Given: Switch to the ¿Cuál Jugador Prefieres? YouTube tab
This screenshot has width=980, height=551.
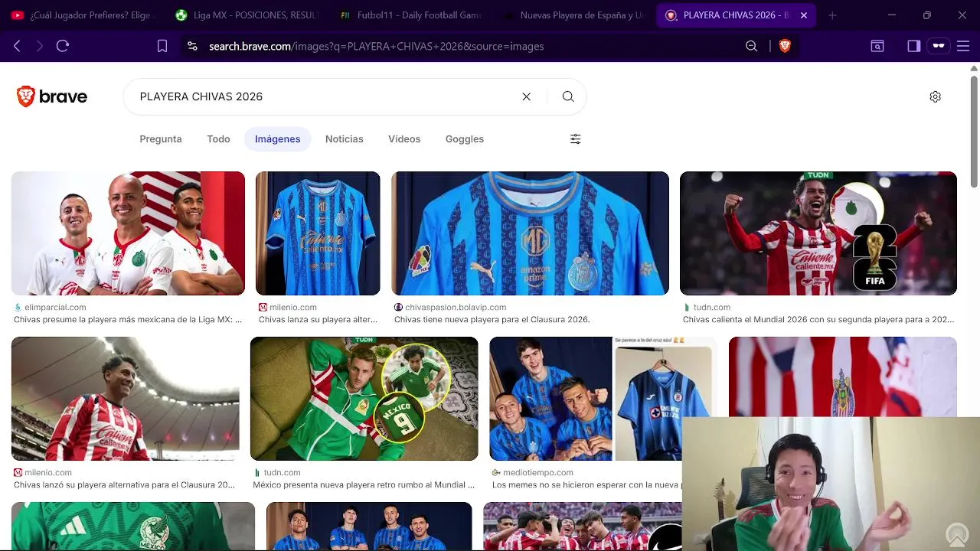Looking at the screenshot, I should point(83,15).
